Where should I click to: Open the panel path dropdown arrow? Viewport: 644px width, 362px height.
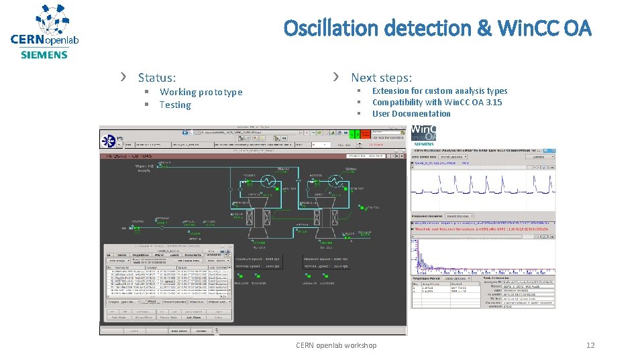coord(301,133)
